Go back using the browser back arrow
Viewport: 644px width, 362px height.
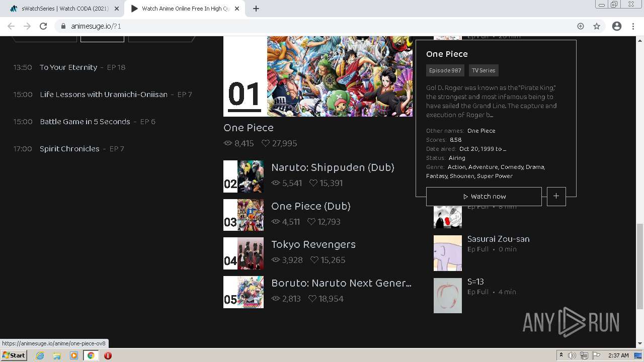pos(11,26)
